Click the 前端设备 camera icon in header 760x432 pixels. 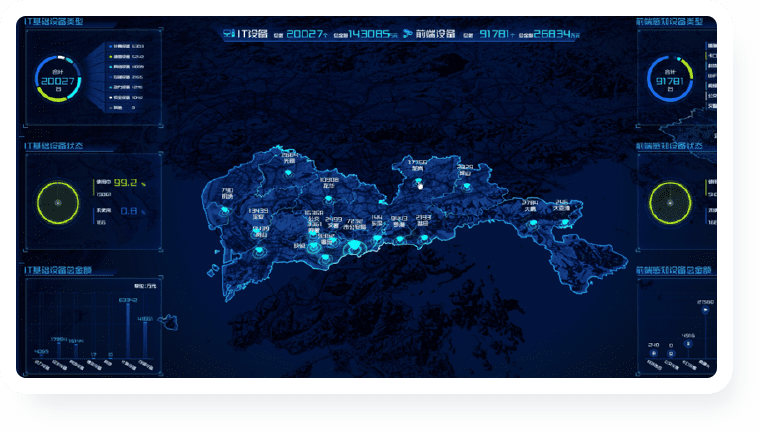[x=408, y=33]
